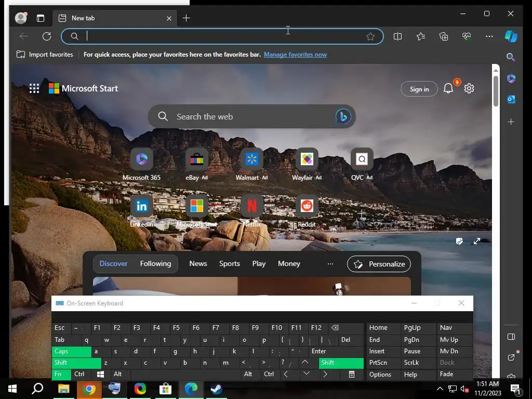Click the page vertical scrollbar thumb

[x=496, y=90]
